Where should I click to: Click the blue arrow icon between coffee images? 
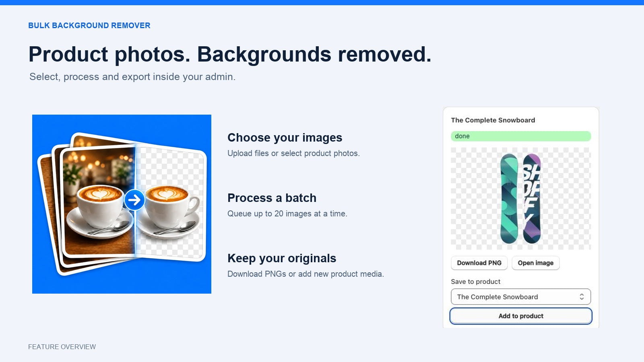134,200
